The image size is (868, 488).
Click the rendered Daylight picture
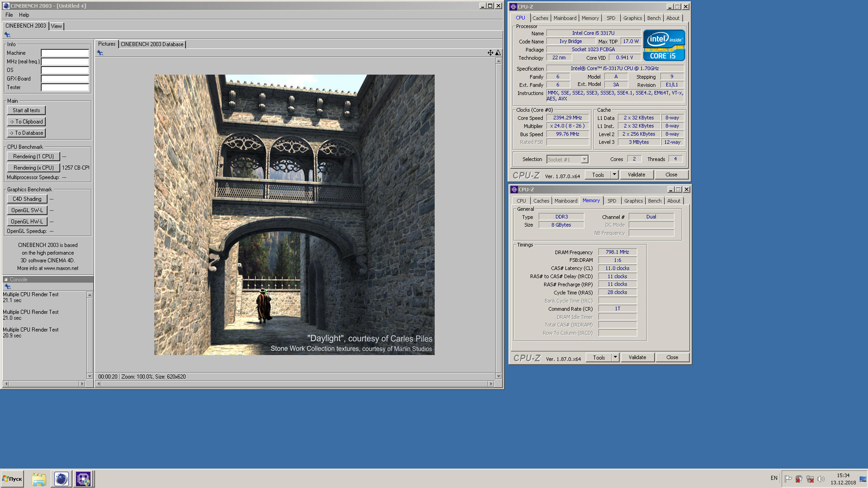coord(294,215)
